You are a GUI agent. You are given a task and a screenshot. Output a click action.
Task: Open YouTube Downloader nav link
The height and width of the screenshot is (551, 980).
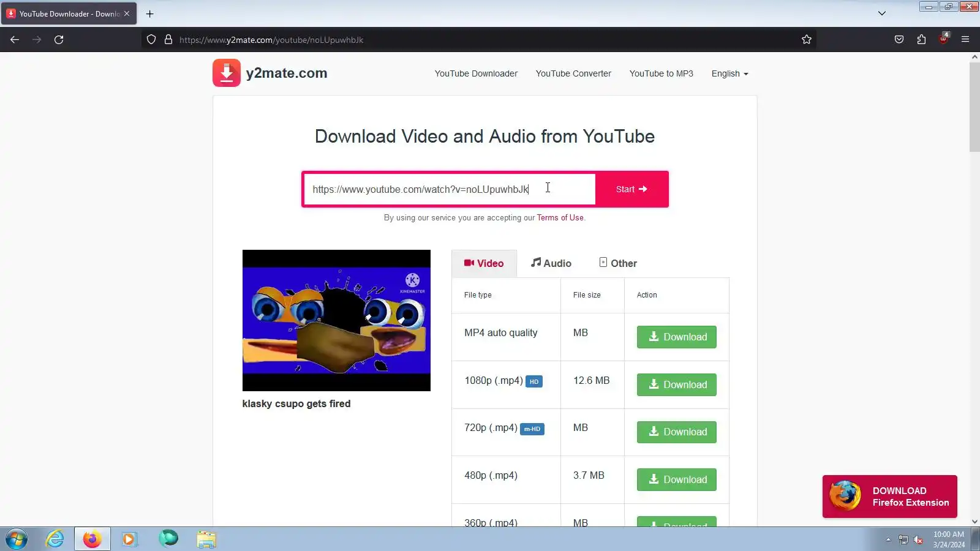coord(476,73)
